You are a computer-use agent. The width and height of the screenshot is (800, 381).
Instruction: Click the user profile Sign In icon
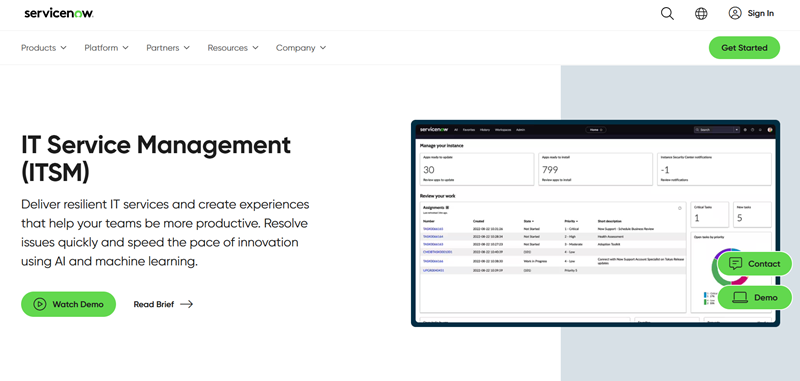pyautogui.click(x=735, y=13)
